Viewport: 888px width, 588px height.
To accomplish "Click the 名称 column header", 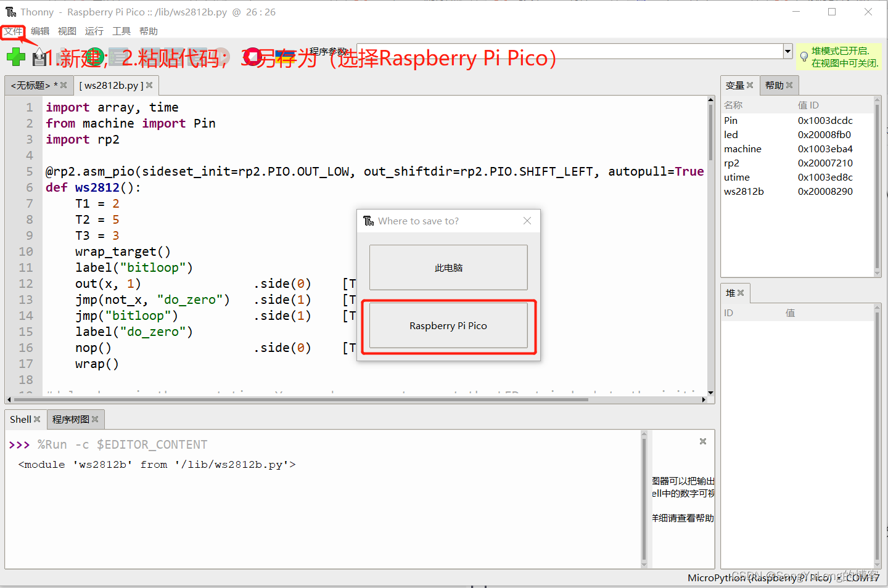I will [733, 105].
